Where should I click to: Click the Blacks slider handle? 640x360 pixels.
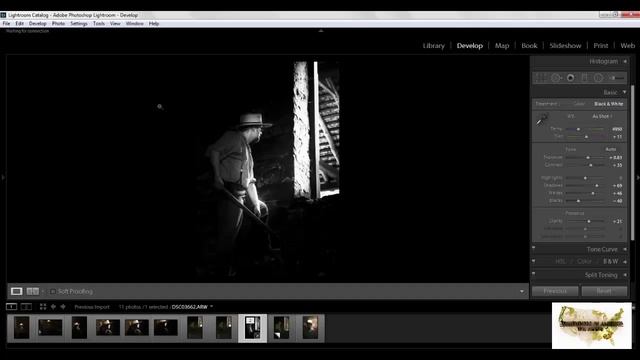[x=578, y=201]
